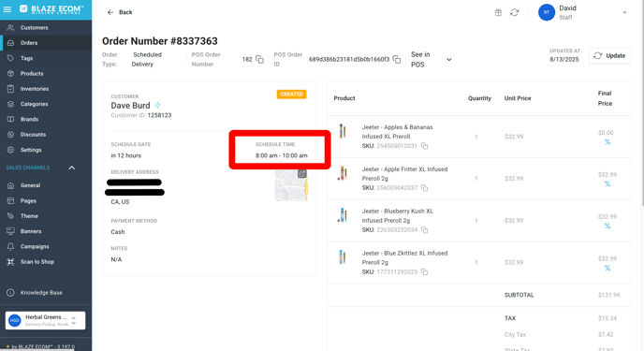Click the Scan to Shop icon

coord(10,261)
